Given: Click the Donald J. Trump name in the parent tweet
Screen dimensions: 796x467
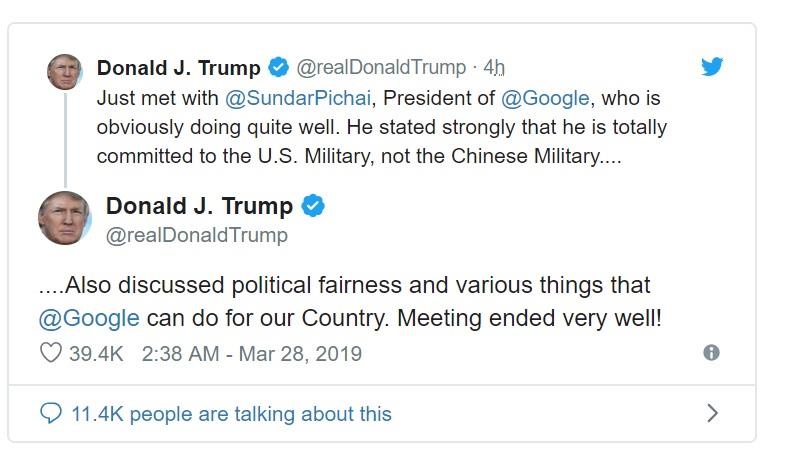Looking at the screenshot, I should pos(178,68).
